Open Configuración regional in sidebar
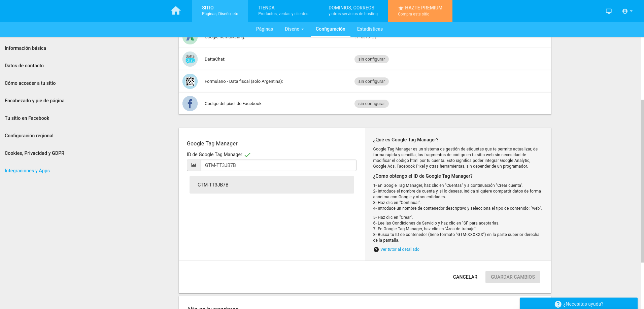 point(29,136)
